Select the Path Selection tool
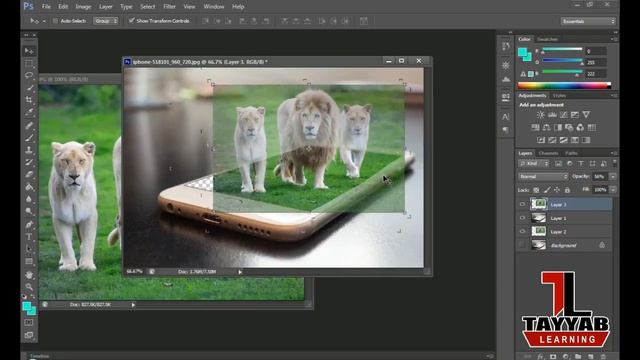 29,249
